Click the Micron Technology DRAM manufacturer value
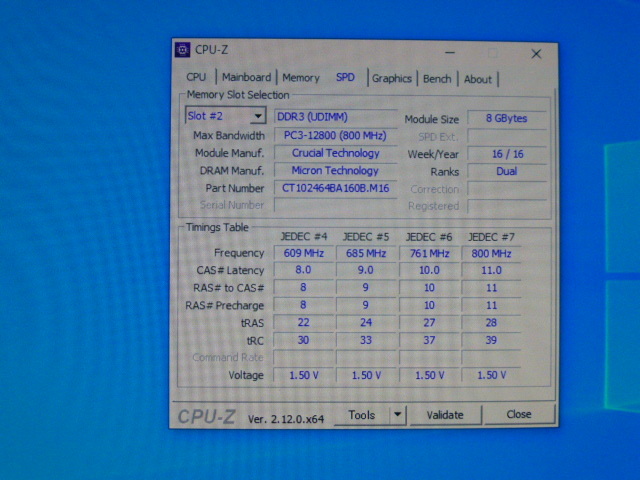640x480 pixels. coord(336,171)
